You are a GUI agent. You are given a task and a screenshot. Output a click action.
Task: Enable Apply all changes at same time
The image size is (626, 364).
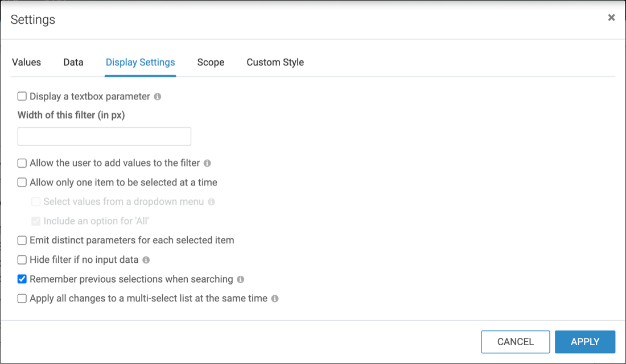pos(22,299)
